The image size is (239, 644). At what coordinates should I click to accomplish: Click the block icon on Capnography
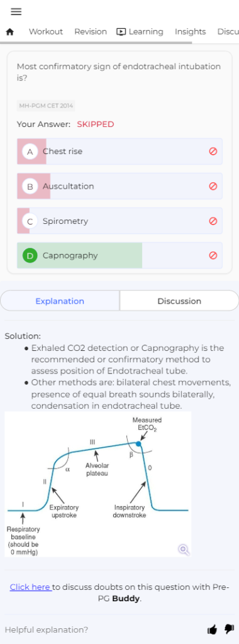[213, 255]
